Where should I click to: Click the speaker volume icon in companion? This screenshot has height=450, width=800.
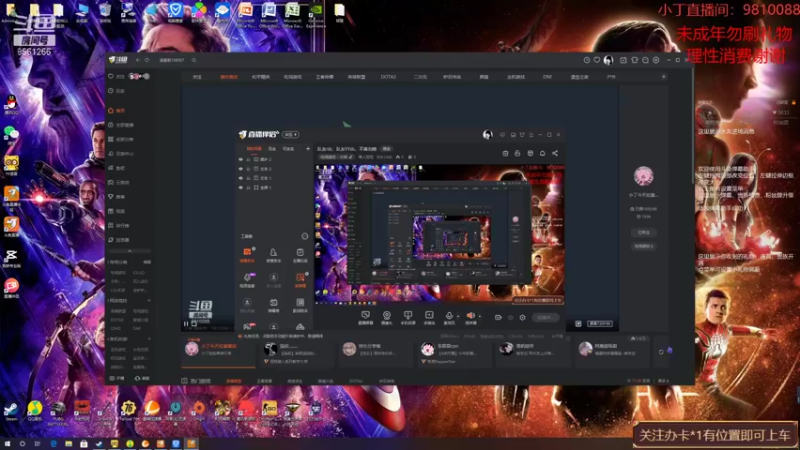point(470,317)
